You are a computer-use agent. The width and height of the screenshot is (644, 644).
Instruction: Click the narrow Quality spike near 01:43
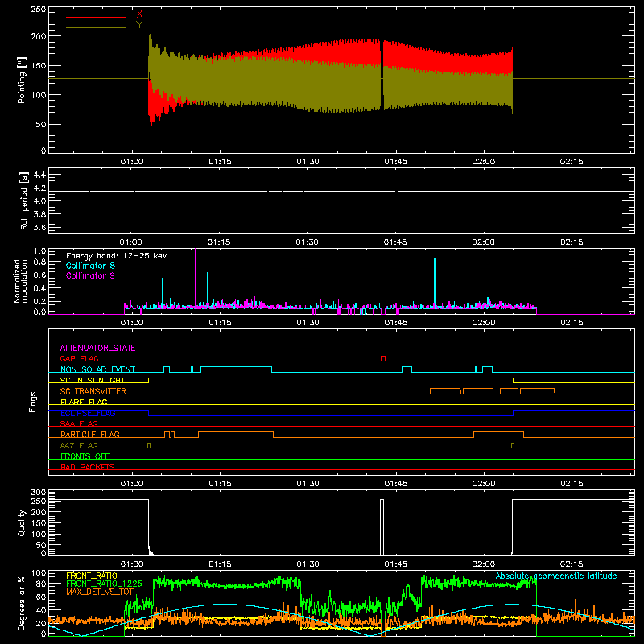point(382,527)
